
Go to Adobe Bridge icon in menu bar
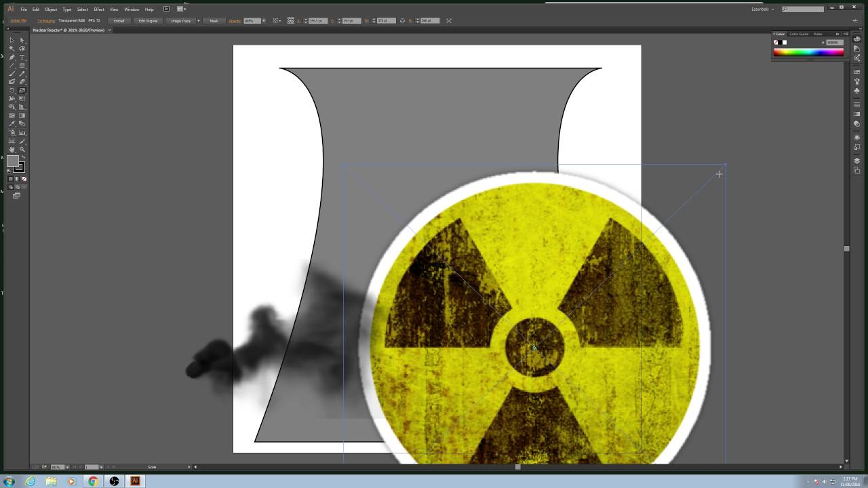coord(166,9)
